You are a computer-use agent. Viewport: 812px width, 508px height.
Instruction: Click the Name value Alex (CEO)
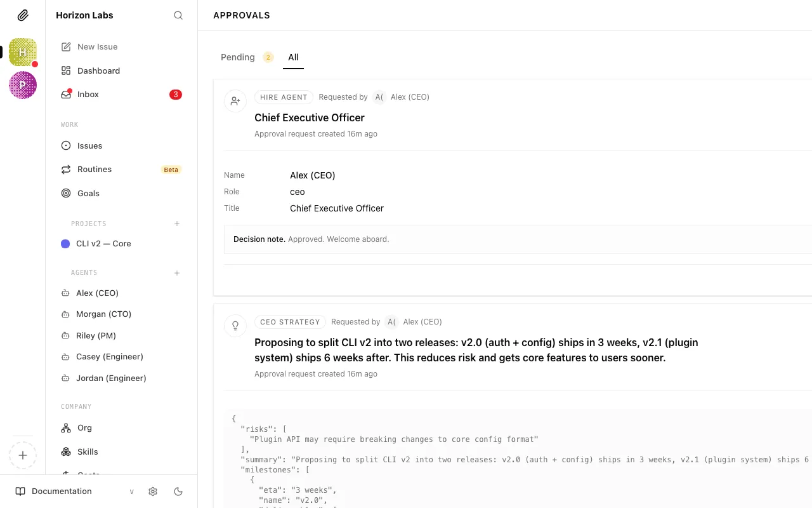(x=313, y=175)
